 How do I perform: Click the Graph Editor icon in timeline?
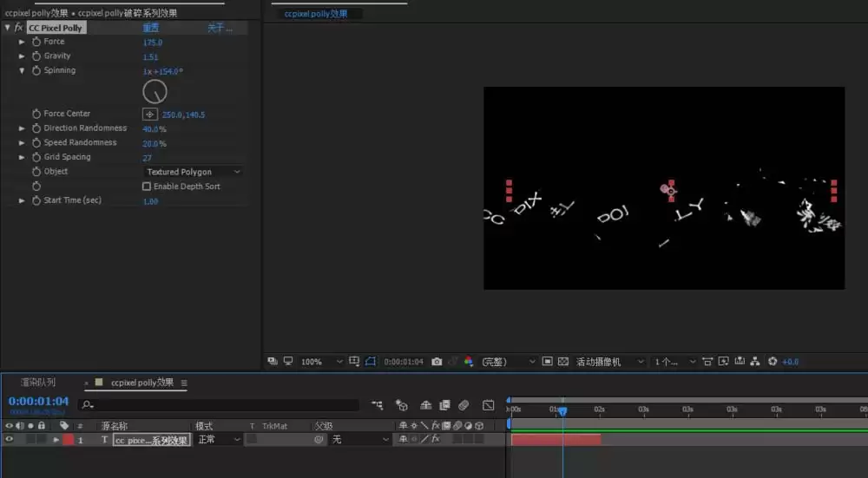pos(488,405)
